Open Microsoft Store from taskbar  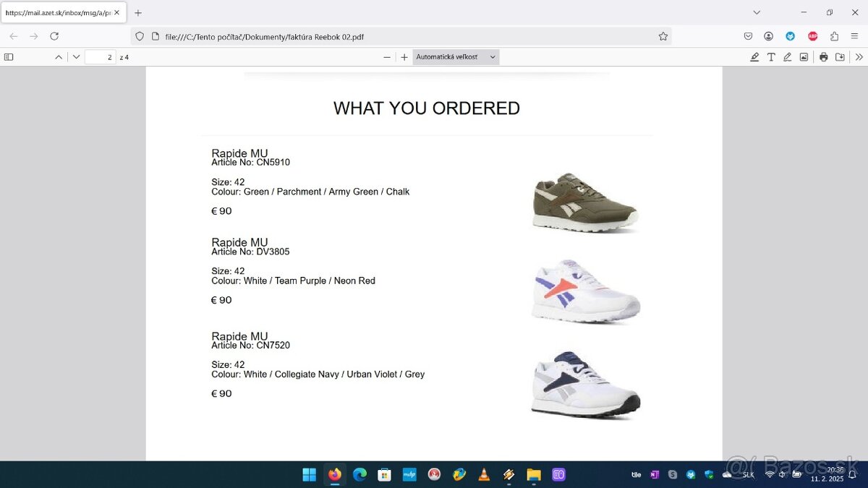384,474
